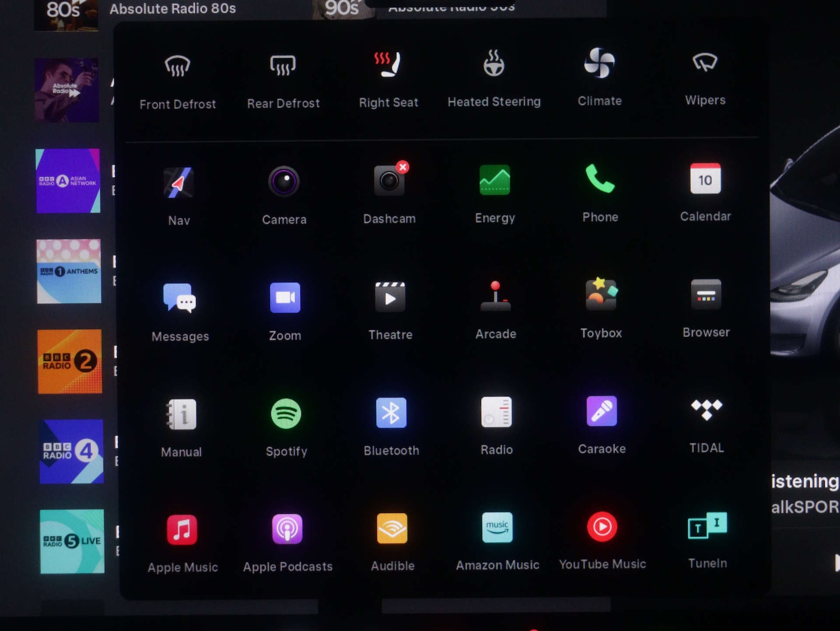The width and height of the screenshot is (840, 631).
Task: Launch the Caraoke app
Action: coord(601,411)
